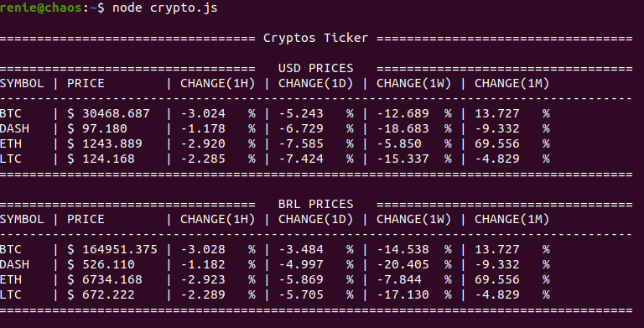Click the ETH monthly change 69.556 in USD table
Viewport: 644px width, 328px height.
497,143
